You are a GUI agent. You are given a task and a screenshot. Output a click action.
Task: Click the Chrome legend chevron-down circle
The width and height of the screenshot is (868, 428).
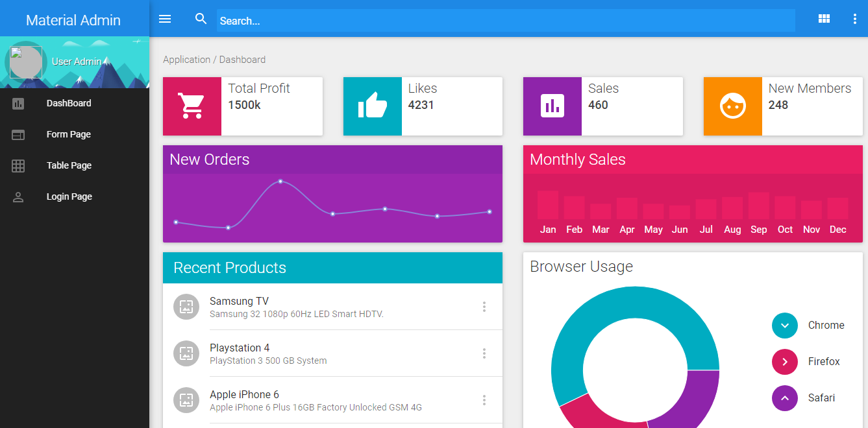[785, 326]
